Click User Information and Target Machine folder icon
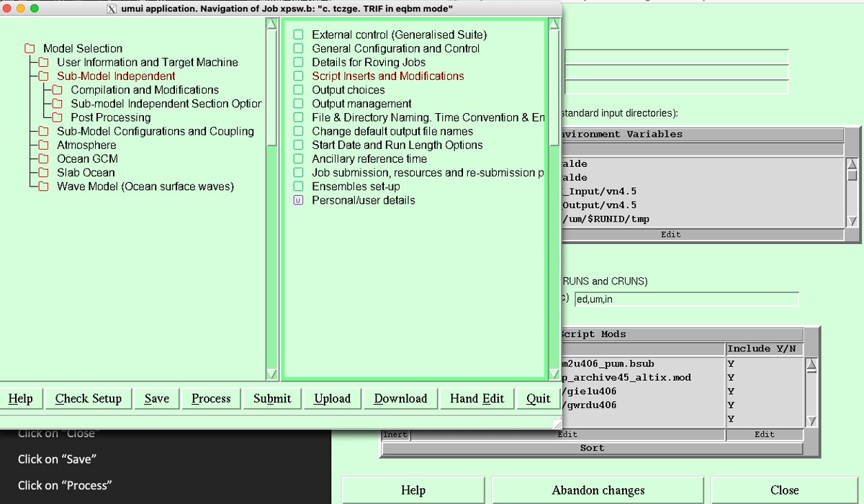The width and height of the screenshot is (864, 504). (43, 62)
